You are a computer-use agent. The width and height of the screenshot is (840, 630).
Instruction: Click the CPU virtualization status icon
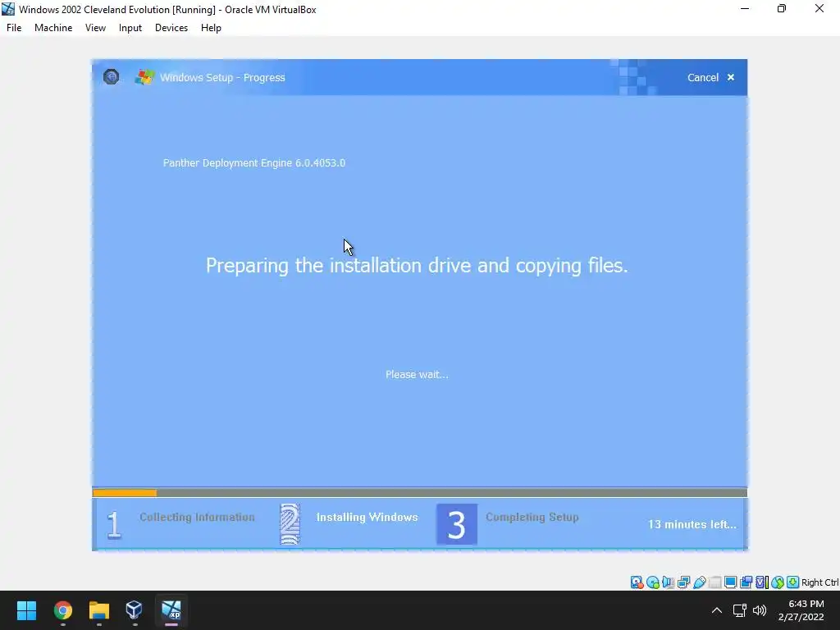[x=762, y=582]
